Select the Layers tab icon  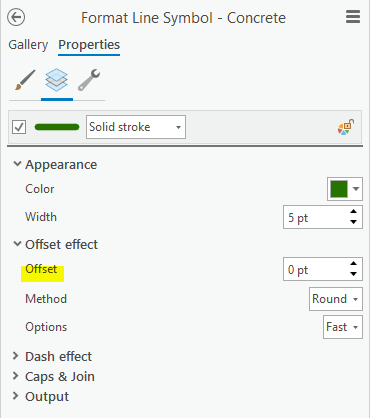[57, 80]
